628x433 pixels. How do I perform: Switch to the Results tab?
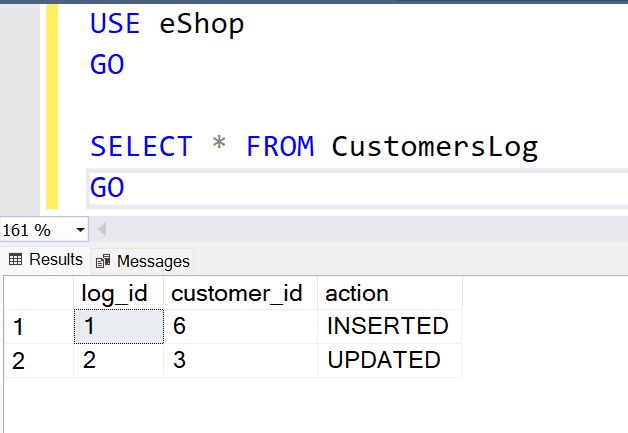click(x=46, y=260)
